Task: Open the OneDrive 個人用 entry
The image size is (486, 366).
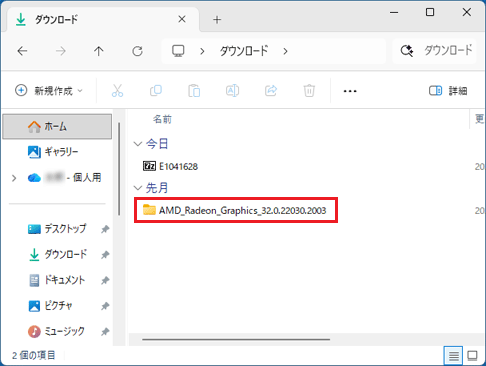Action: (64, 178)
